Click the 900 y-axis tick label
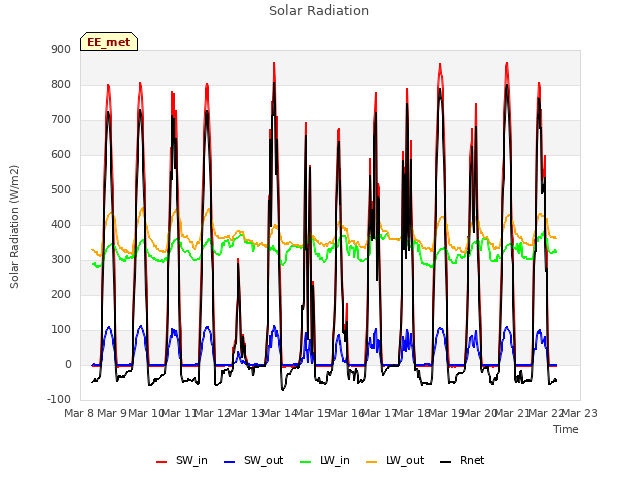Image resolution: width=640 pixels, height=480 pixels. pos(61,49)
